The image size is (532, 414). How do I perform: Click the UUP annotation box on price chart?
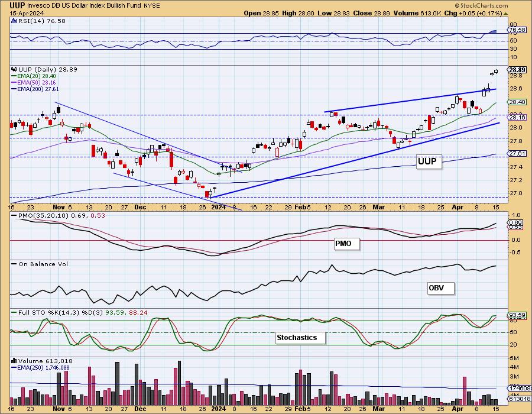tap(429, 161)
